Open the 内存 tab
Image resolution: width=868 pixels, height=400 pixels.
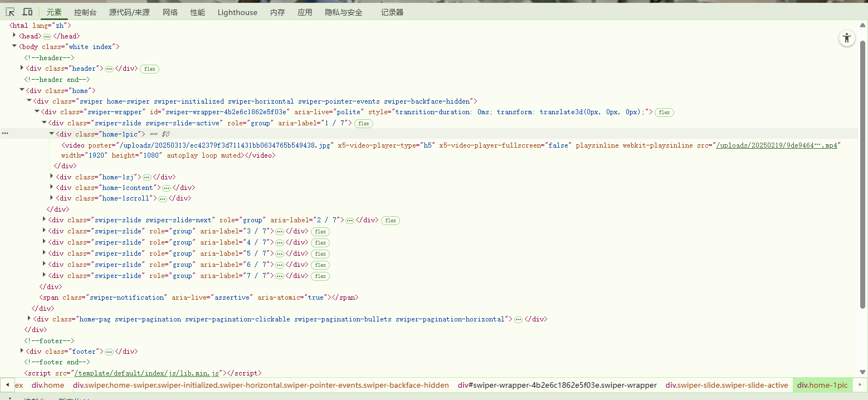click(x=277, y=12)
